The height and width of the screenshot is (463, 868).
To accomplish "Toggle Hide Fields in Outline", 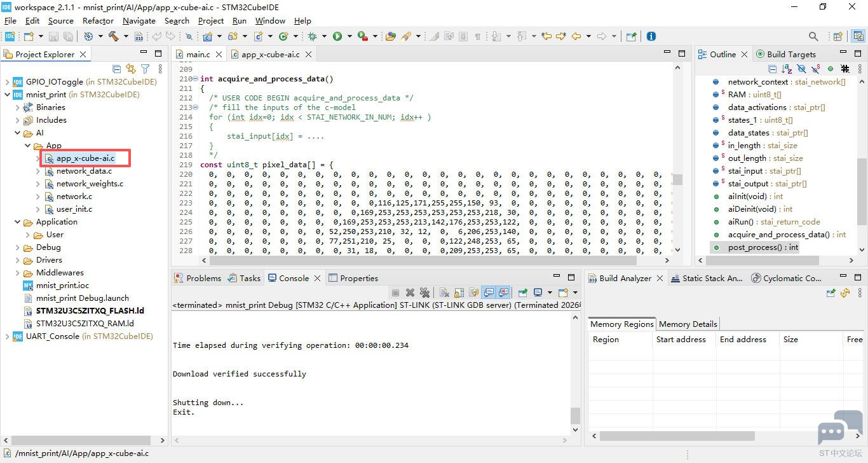I will (x=801, y=69).
